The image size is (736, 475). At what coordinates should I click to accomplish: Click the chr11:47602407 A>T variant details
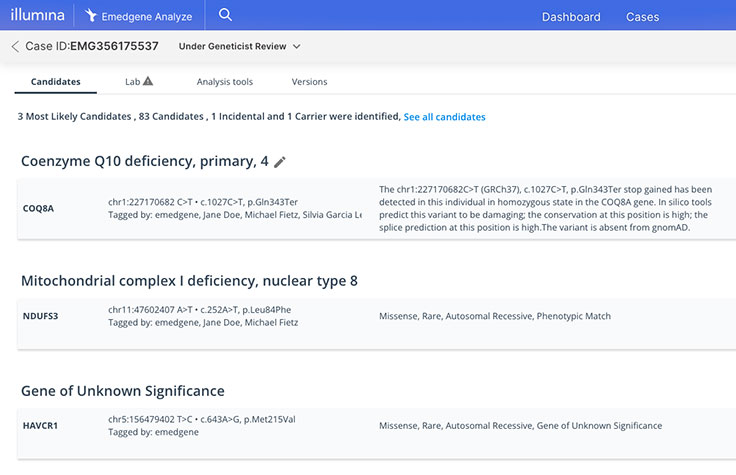point(202,310)
